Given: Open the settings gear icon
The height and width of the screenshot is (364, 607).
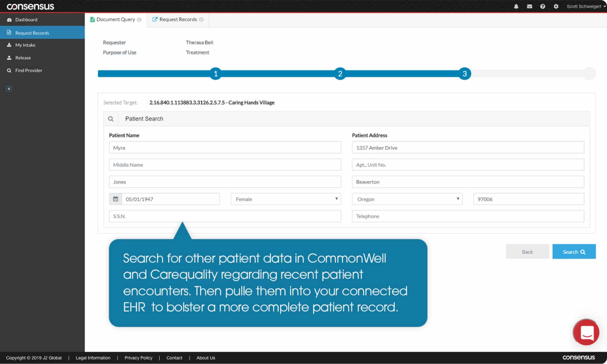Looking at the screenshot, I should click(x=556, y=6).
